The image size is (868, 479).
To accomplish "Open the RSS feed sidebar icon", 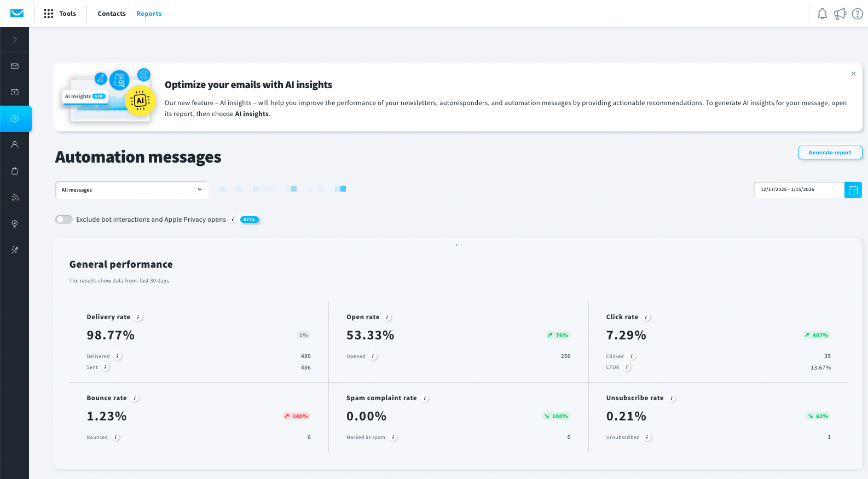I will click(x=15, y=197).
